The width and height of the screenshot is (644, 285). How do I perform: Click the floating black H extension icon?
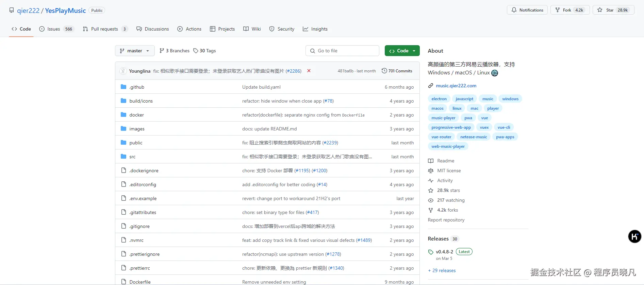click(x=634, y=236)
